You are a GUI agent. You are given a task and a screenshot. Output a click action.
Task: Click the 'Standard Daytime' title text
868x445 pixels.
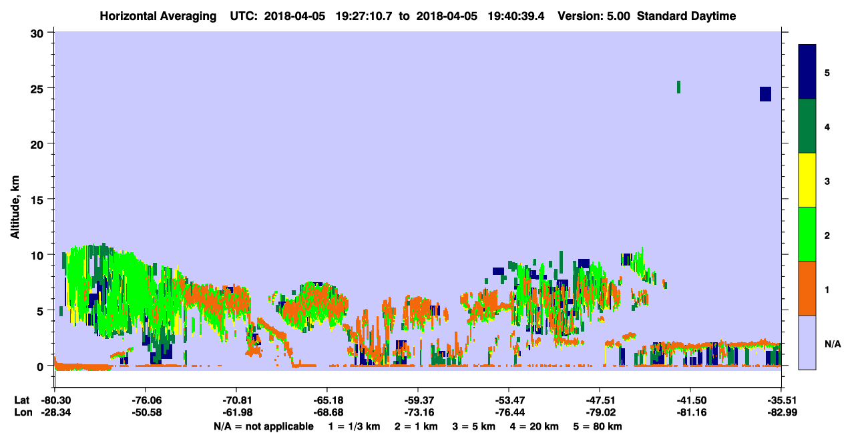686,16
